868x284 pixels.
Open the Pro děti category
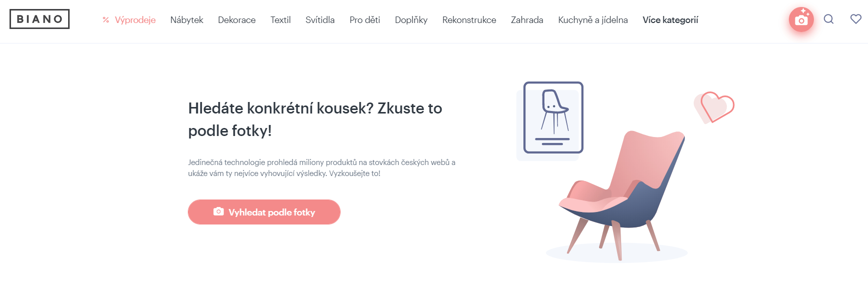coord(365,20)
